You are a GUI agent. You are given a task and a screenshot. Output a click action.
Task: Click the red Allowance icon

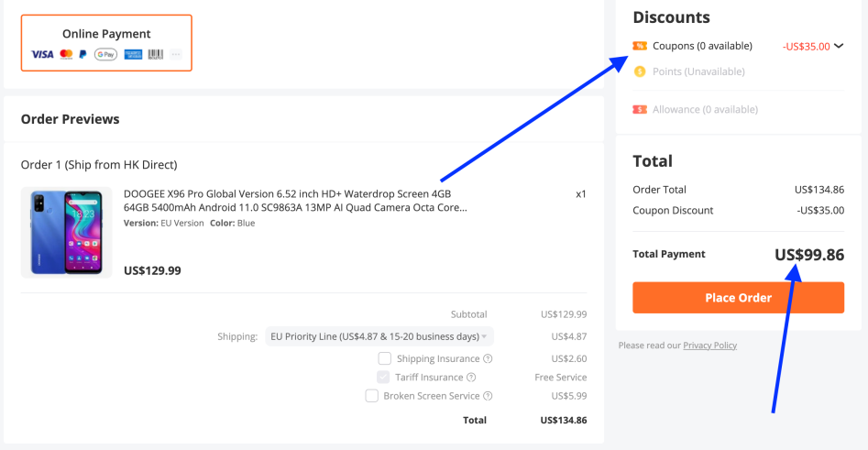click(640, 110)
